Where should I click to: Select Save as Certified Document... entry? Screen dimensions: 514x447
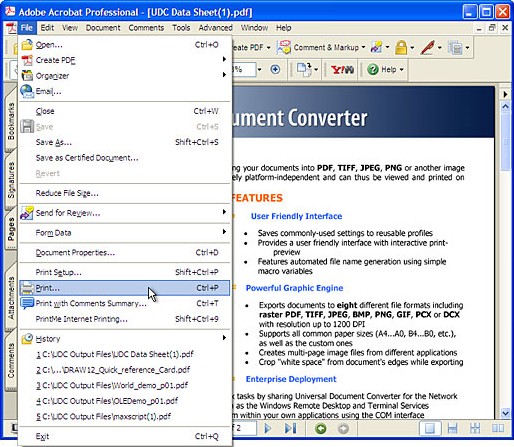(x=124, y=158)
